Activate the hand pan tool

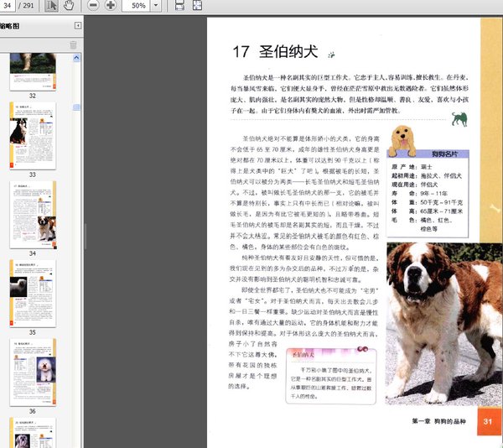point(69,6)
